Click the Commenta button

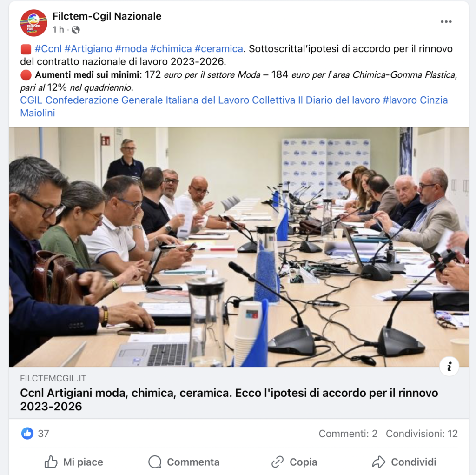(x=184, y=462)
